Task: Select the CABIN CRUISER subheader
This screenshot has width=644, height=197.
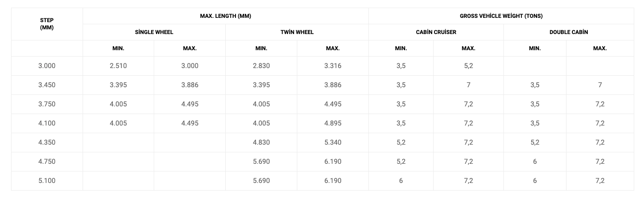Action: [x=436, y=32]
